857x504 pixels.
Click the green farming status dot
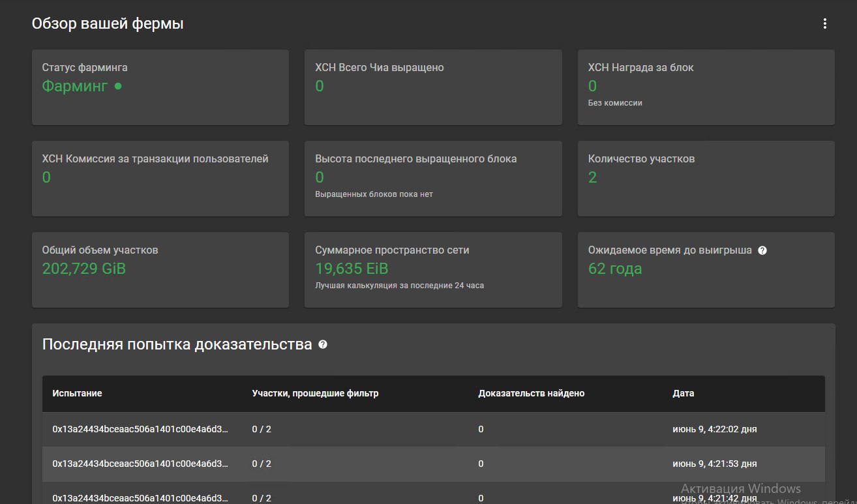pyautogui.click(x=118, y=85)
